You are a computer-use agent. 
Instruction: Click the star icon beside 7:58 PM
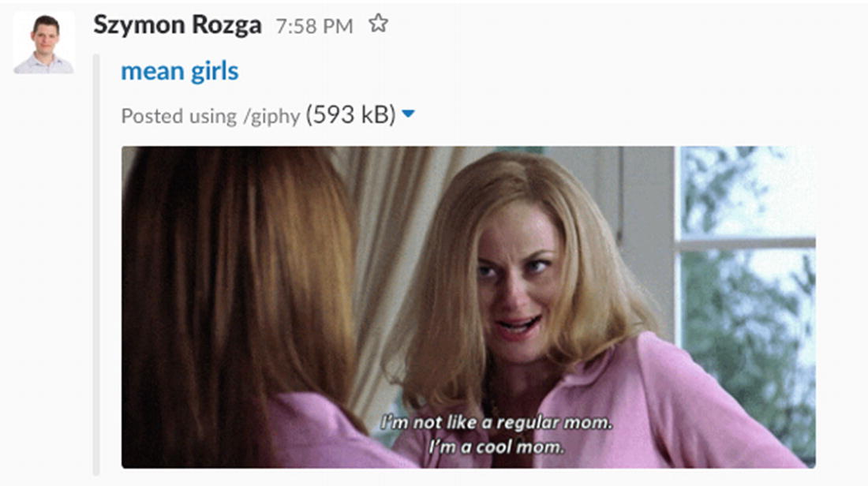tap(379, 24)
